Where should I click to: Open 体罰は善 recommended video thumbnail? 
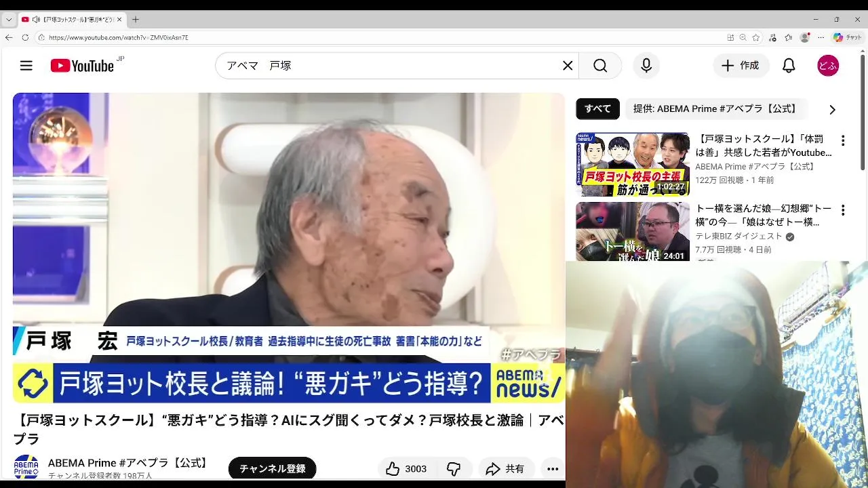[633, 165]
